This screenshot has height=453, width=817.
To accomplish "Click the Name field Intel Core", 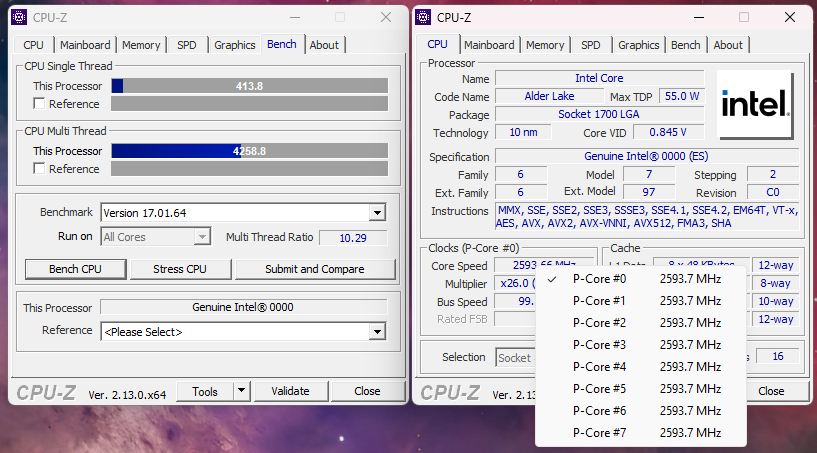I will pos(599,78).
